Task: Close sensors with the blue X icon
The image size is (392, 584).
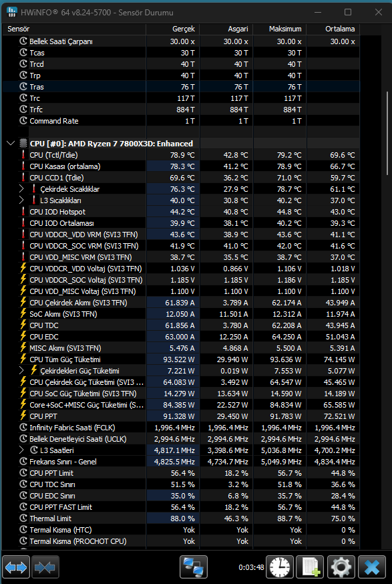Action: pos(371,567)
